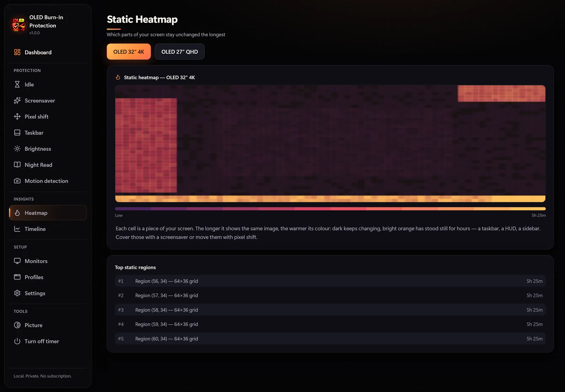Select the Motion detection camera icon

coord(17,181)
